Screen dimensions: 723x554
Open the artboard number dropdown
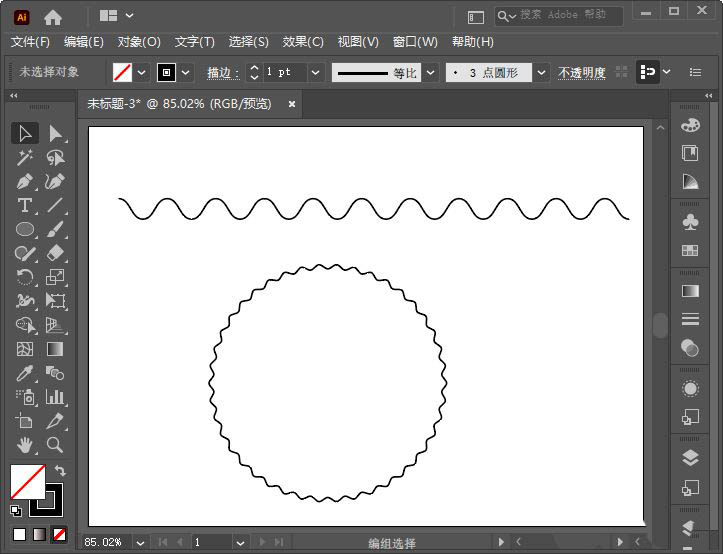(x=240, y=542)
